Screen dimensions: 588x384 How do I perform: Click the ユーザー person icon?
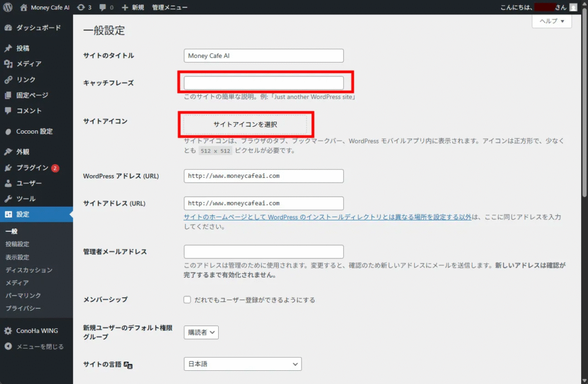click(x=8, y=183)
